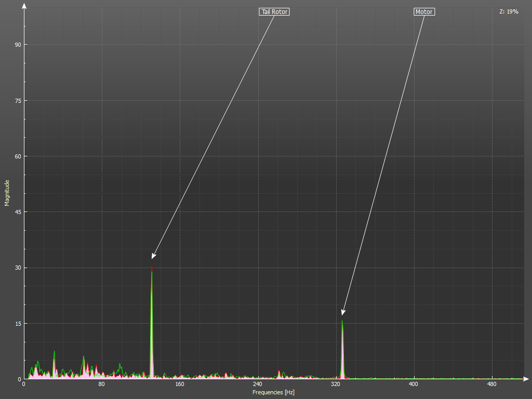Click the small red peak near 260 Hz
532x399 pixels.
[279, 371]
